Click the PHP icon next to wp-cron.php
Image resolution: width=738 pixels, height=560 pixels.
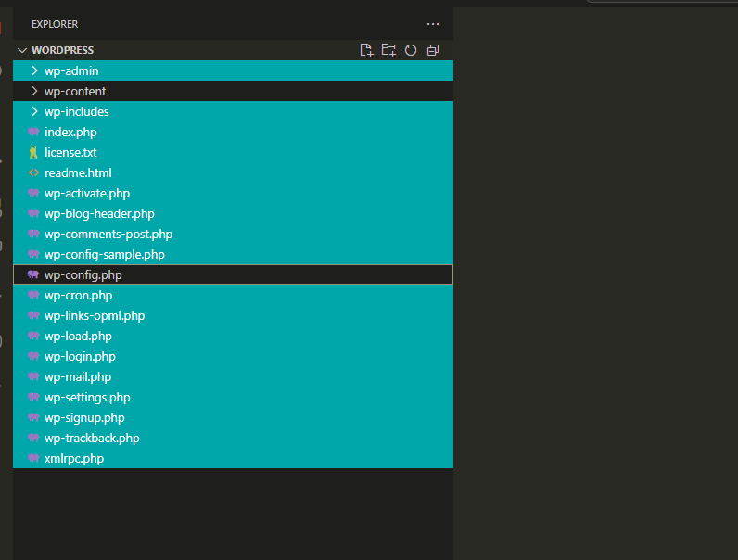33,295
